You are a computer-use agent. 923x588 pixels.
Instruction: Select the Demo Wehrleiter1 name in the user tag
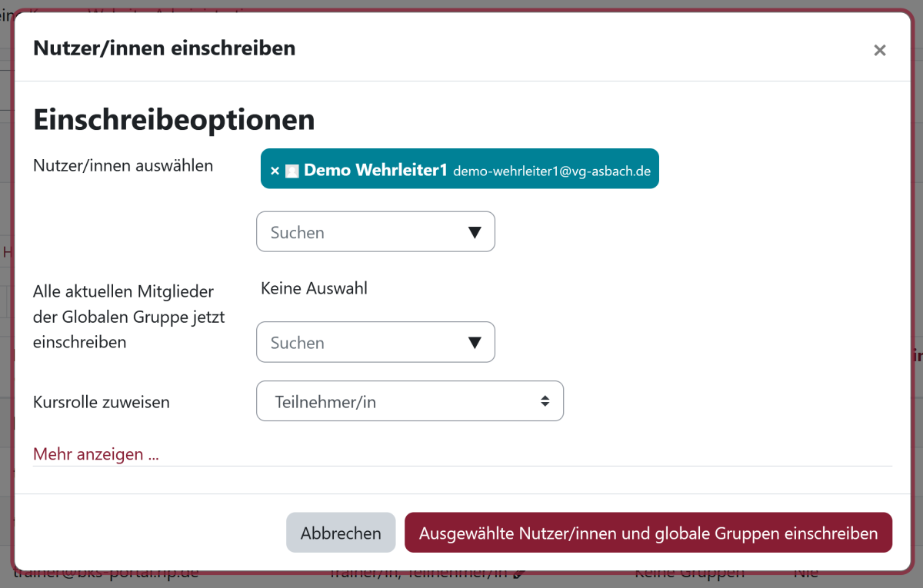click(375, 171)
